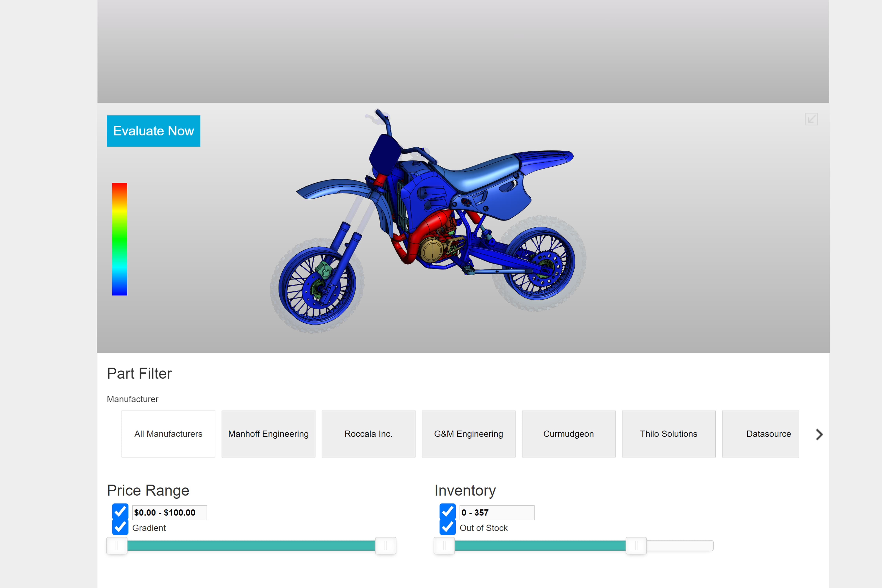Filter parts by Manhoff Engineering

pyautogui.click(x=268, y=434)
